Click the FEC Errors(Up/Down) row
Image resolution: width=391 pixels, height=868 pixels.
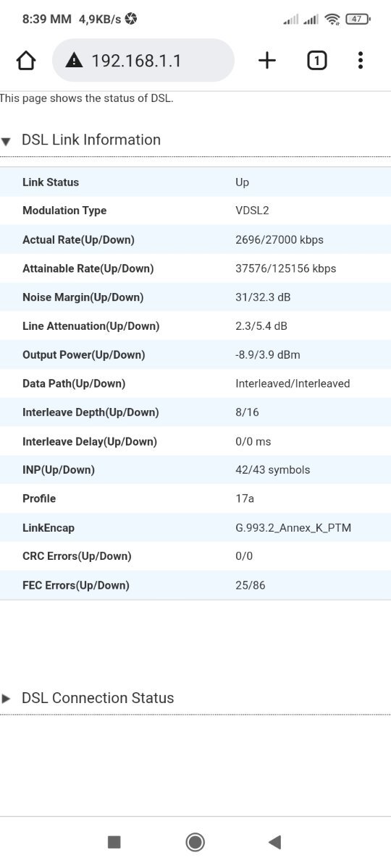click(195, 585)
